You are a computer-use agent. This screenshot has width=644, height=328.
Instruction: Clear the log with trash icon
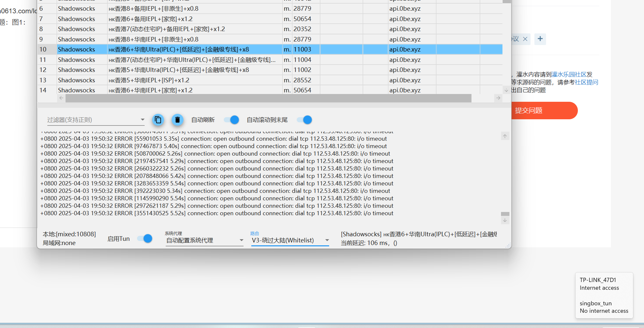point(177,120)
